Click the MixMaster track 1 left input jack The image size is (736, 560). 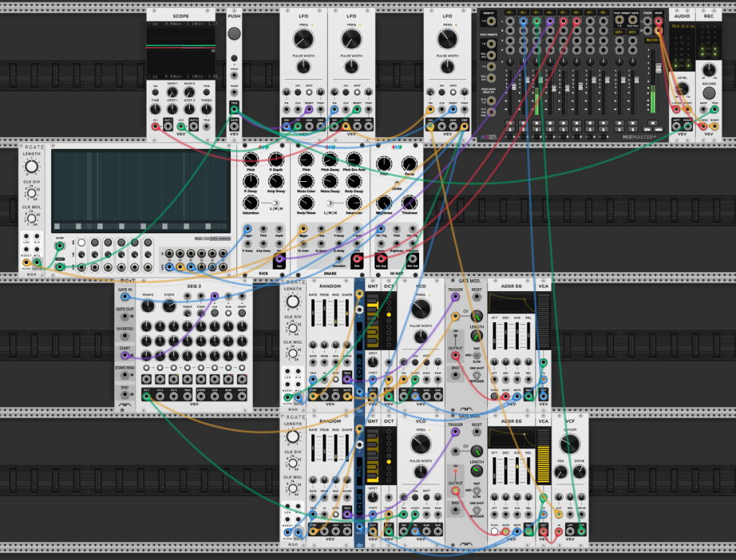[x=510, y=21]
